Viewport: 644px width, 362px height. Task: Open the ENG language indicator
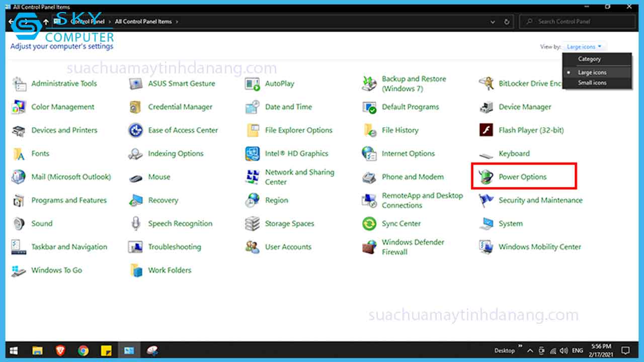(x=577, y=350)
